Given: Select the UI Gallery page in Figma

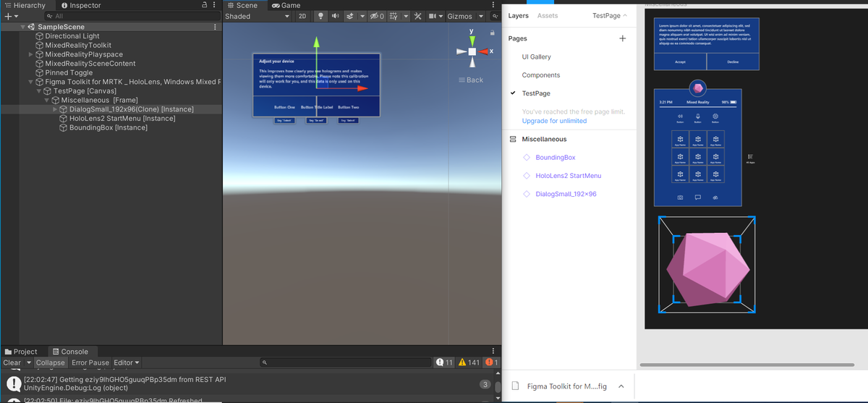Looking at the screenshot, I should [537, 57].
